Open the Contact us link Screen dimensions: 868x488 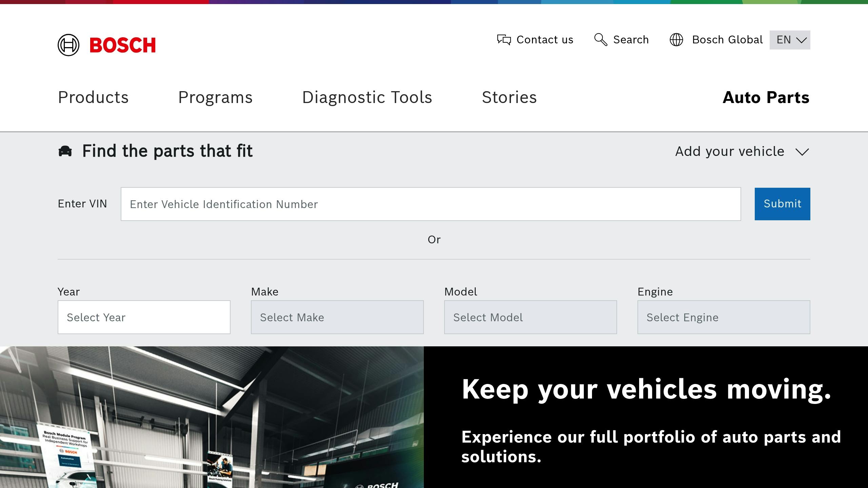(x=545, y=40)
